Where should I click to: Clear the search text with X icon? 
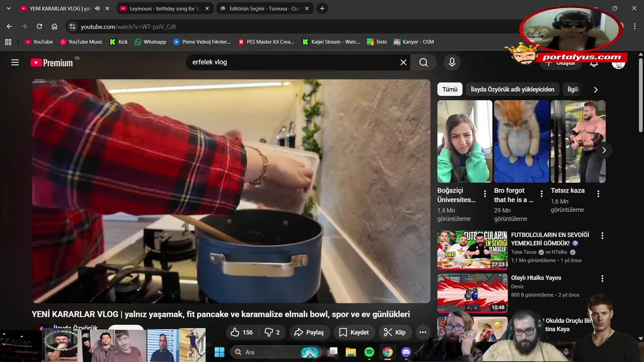pos(404,62)
